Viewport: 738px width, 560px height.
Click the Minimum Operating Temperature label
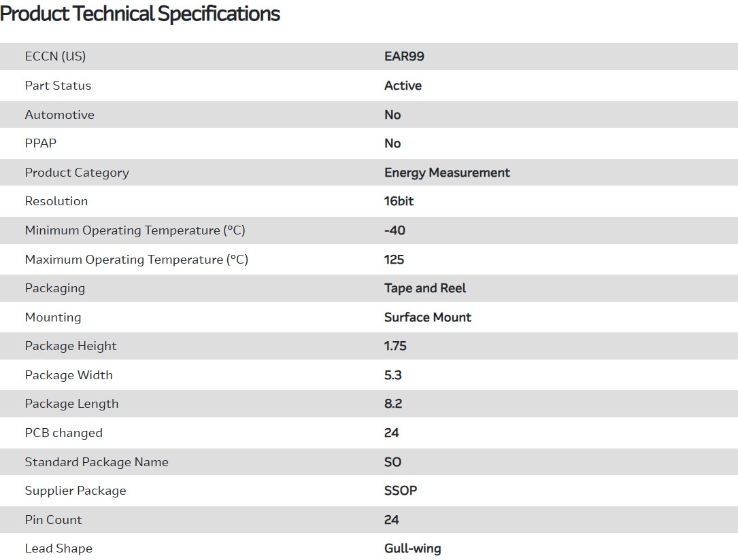click(135, 230)
